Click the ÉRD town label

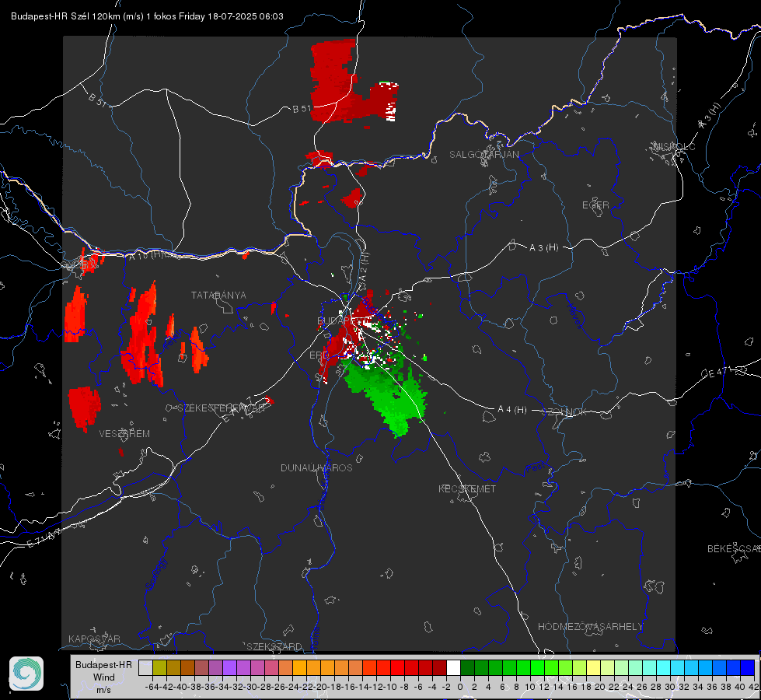click(319, 355)
